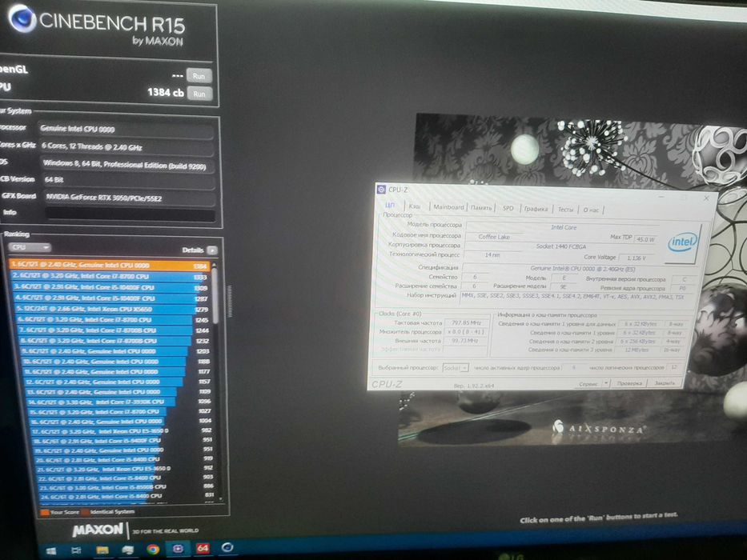
Task: Click the ranking list vertical scrollbar
Action: pos(215,381)
